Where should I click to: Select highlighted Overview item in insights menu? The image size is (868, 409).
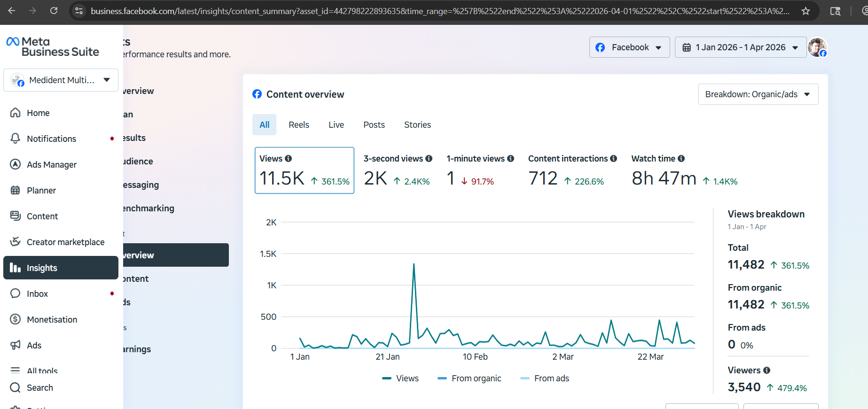[x=176, y=255]
